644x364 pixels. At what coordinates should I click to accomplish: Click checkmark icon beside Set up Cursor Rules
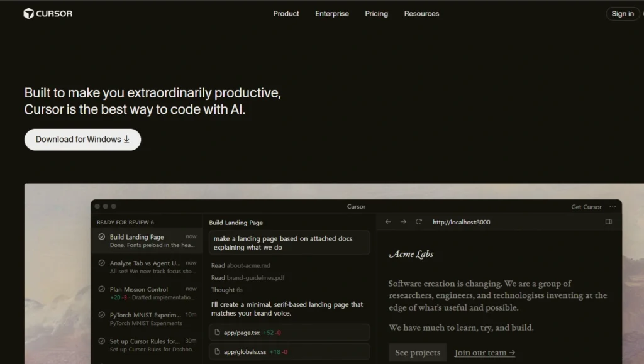pos(101,341)
